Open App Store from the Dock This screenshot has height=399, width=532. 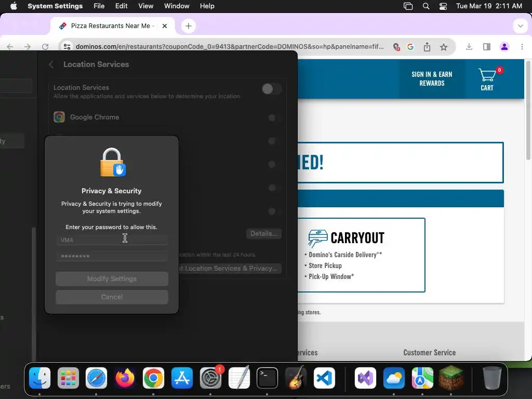pos(182,378)
